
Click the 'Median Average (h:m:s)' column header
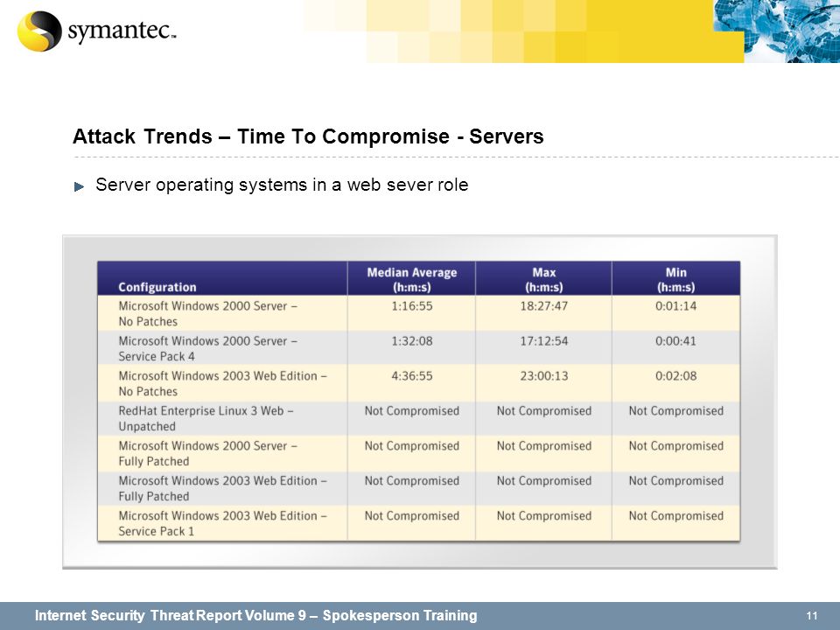pyautogui.click(x=411, y=278)
